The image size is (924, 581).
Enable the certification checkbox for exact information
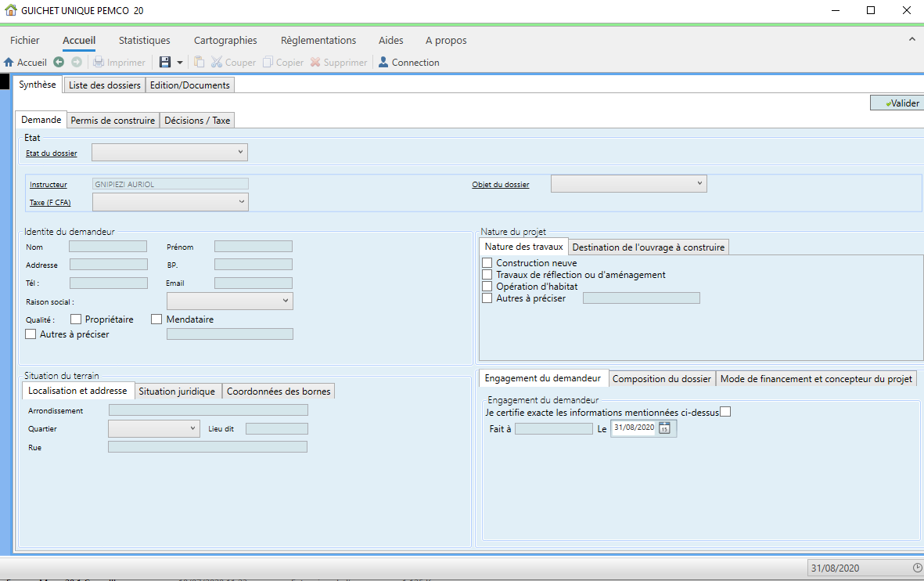pyautogui.click(x=725, y=412)
